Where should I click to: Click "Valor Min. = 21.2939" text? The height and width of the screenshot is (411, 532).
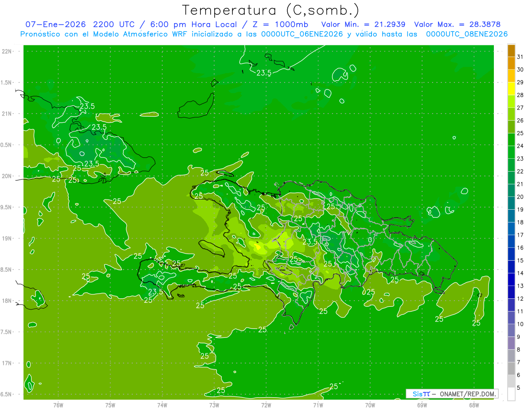tap(363, 24)
